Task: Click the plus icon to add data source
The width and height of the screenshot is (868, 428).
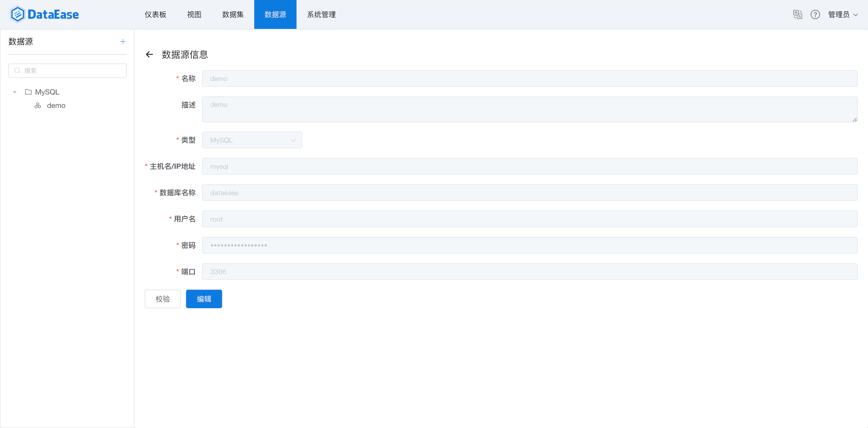Action: coord(123,41)
